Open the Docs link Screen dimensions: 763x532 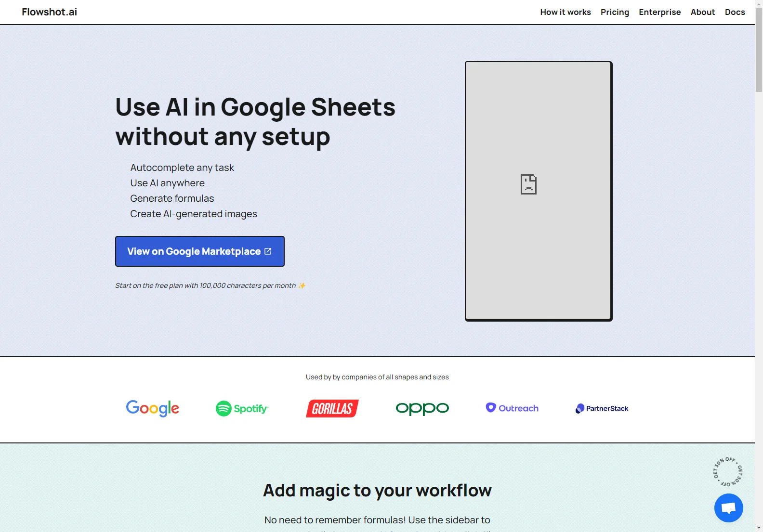[735, 12]
